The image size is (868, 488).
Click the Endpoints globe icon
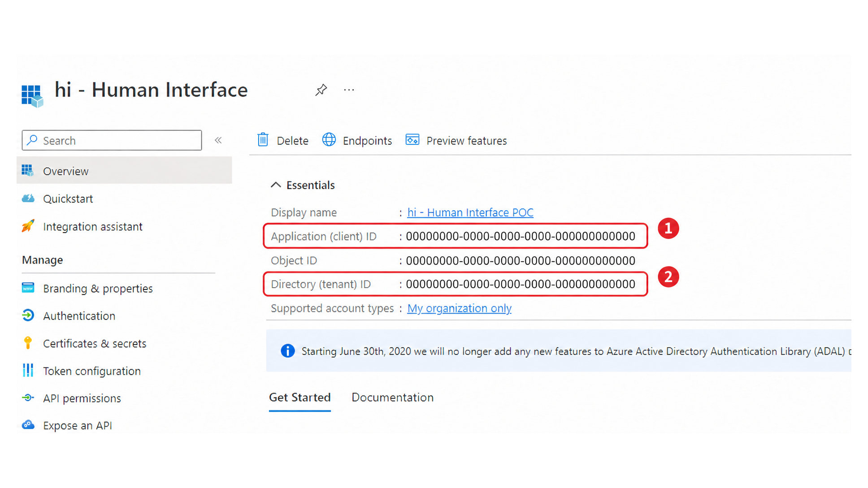(329, 140)
